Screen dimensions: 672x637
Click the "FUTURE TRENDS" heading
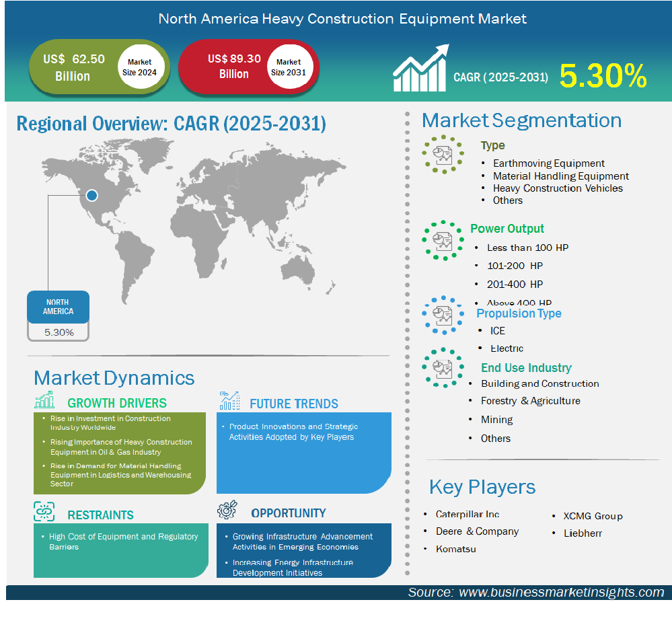click(x=294, y=404)
